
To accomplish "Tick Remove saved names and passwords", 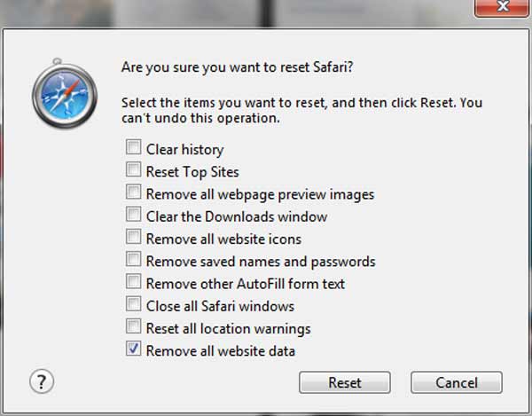I will click(x=133, y=259).
